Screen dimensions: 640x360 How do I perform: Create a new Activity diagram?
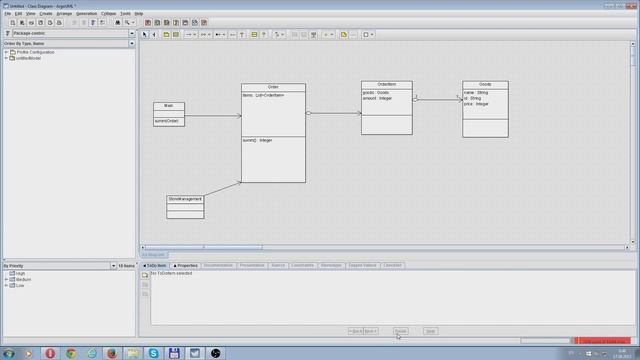[x=195, y=22]
